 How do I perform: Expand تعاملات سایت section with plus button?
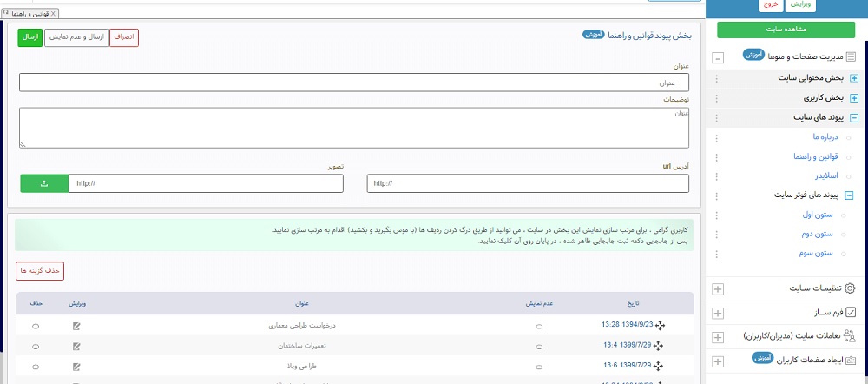(718, 337)
